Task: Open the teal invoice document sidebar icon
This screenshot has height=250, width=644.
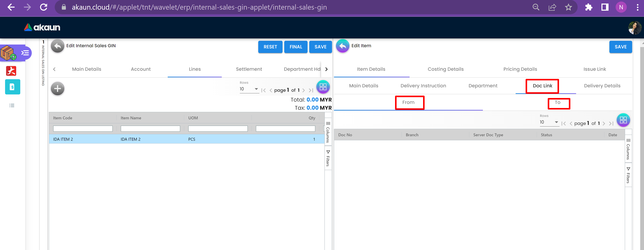Action: click(x=12, y=87)
